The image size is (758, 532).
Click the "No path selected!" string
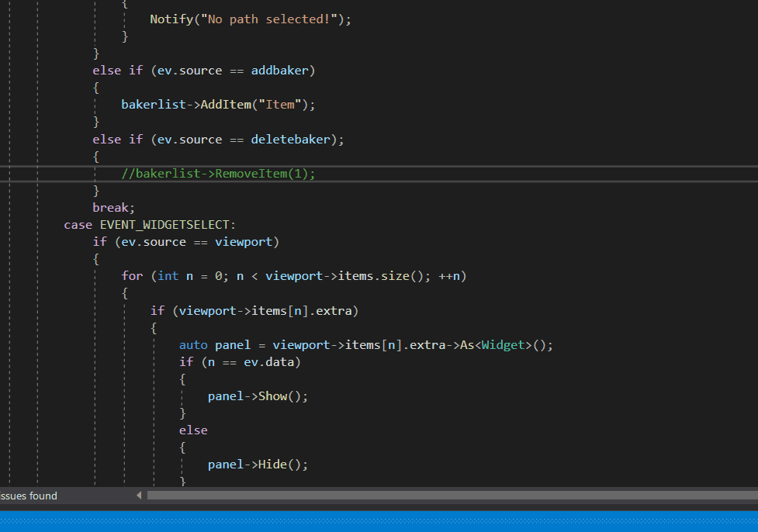pos(272,19)
